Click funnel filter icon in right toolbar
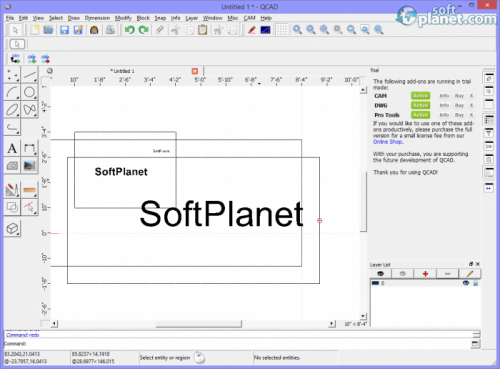 [489, 132]
